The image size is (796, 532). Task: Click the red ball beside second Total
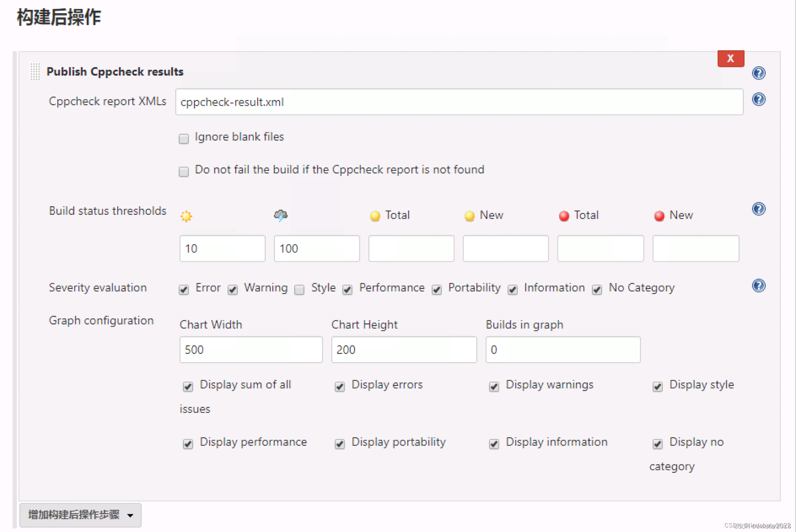[x=564, y=215]
